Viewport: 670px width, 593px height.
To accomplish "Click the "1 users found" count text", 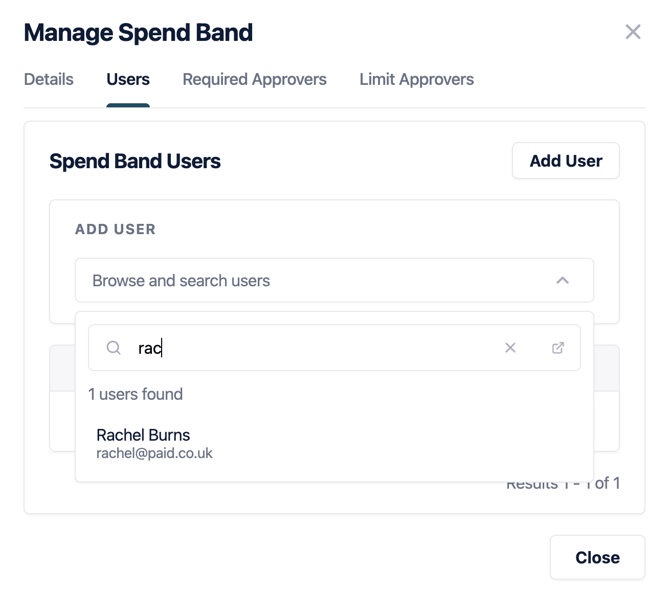I will (x=136, y=394).
